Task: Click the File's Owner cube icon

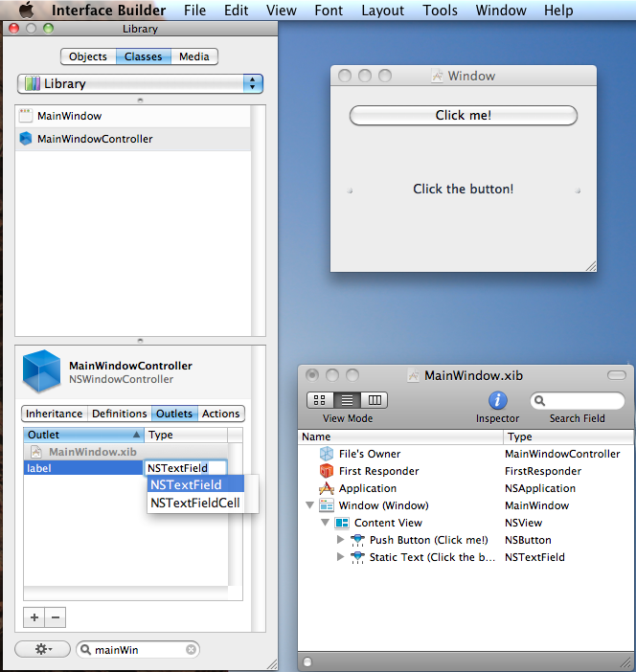Action: pos(327,454)
